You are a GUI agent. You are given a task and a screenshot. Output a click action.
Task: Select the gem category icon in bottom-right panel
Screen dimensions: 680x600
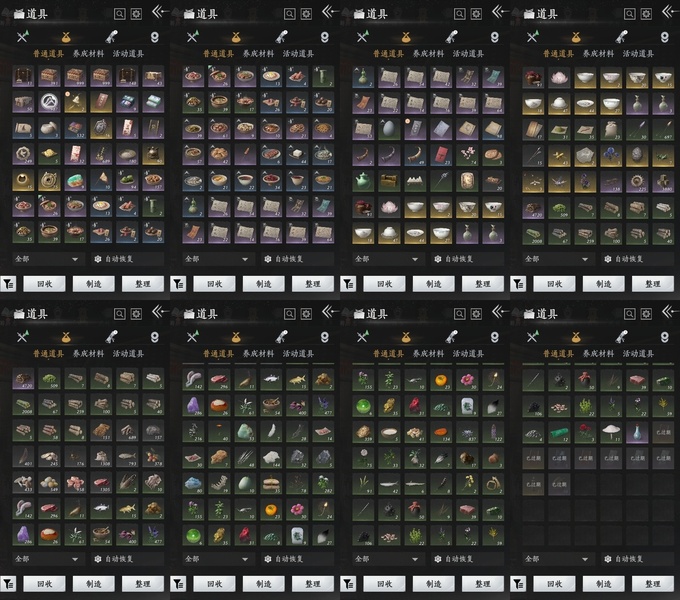pyautogui.click(x=664, y=337)
